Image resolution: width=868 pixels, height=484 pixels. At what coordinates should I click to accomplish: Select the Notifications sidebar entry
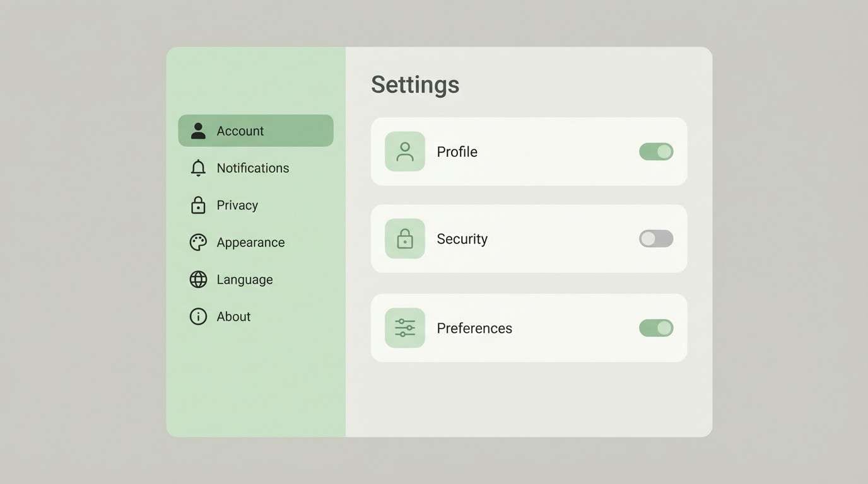click(252, 168)
